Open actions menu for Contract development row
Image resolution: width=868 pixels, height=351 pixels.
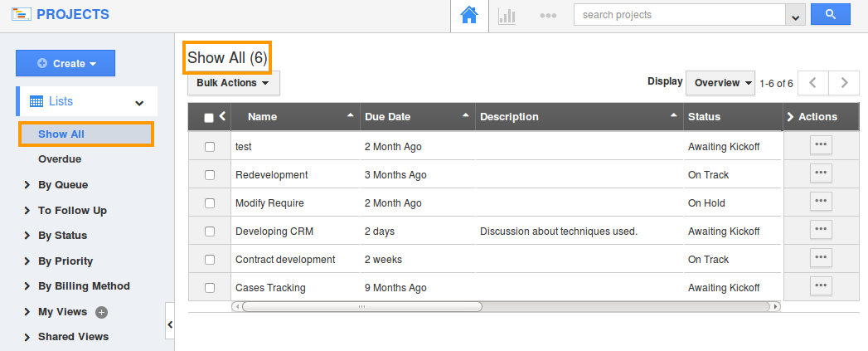821,258
